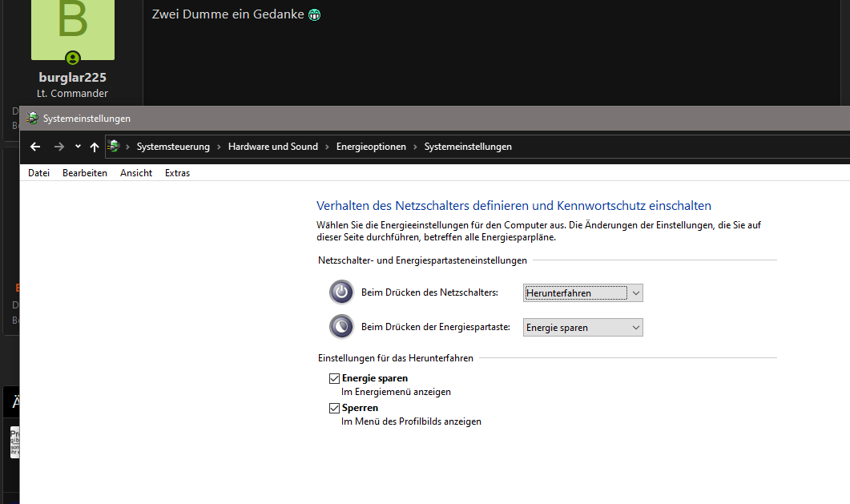Click the Systemeinstellungen breadcrumb
This screenshot has height=504, width=850.
[468, 147]
